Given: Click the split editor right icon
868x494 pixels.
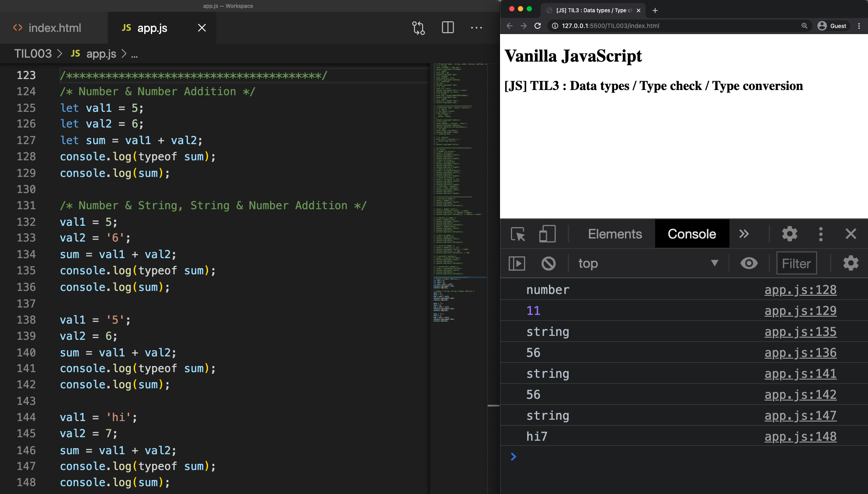Looking at the screenshot, I should pos(448,28).
